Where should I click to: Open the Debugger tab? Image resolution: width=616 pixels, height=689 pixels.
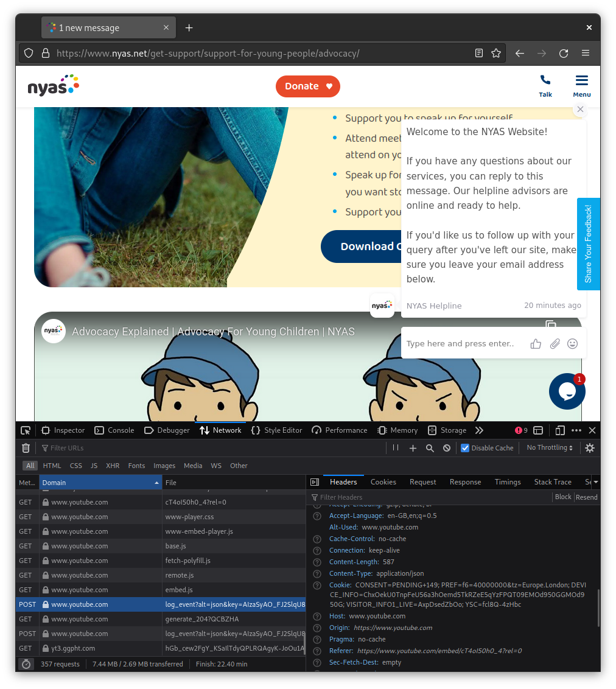point(167,430)
